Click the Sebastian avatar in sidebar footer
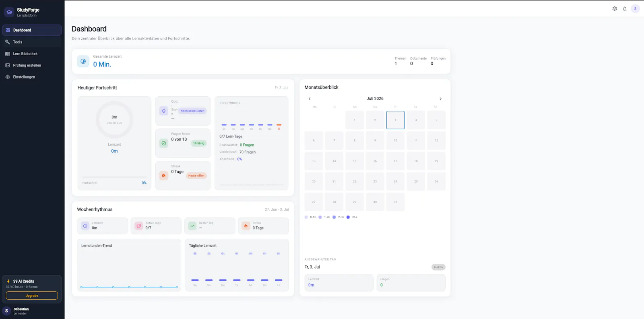This screenshot has width=644, height=319. tap(6, 311)
